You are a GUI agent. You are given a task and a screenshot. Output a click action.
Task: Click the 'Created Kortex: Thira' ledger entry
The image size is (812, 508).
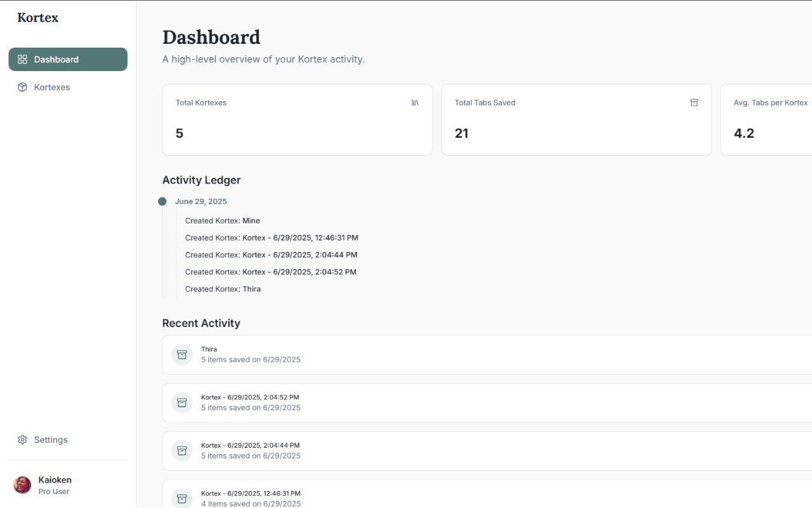coord(223,289)
